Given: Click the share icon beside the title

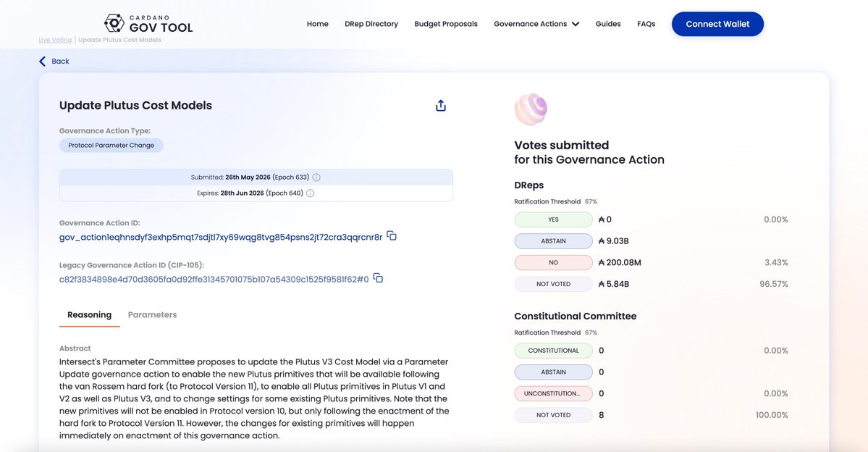Looking at the screenshot, I should tap(441, 105).
